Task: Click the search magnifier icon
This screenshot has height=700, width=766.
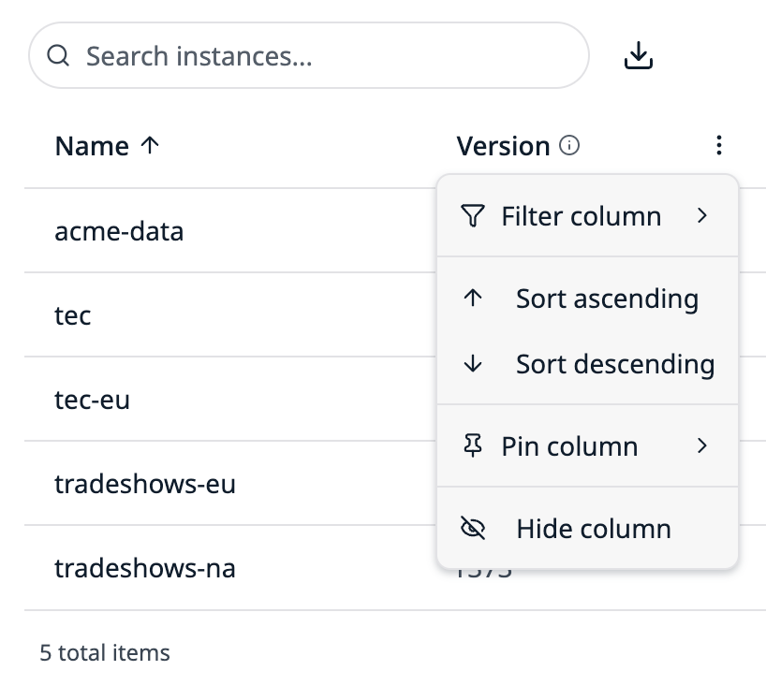Action: click(x=58, y=55)
